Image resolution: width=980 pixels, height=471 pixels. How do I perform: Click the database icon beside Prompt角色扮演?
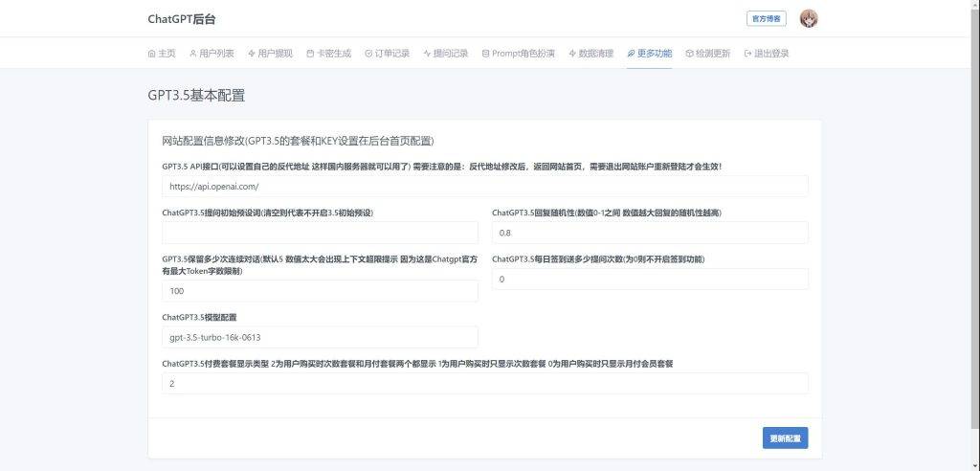coord(485,54)
